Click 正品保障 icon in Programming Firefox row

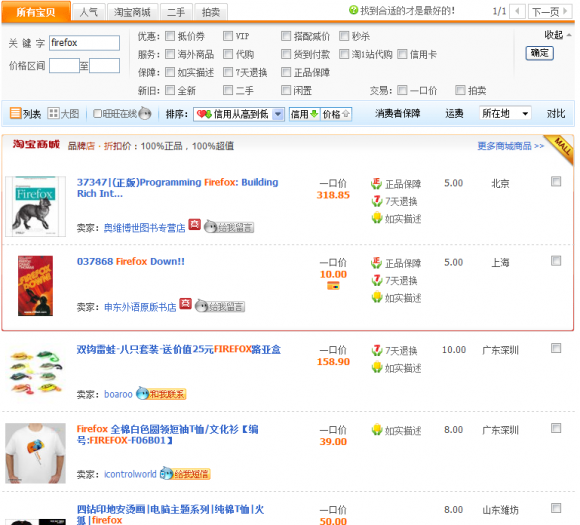(376, 184)
